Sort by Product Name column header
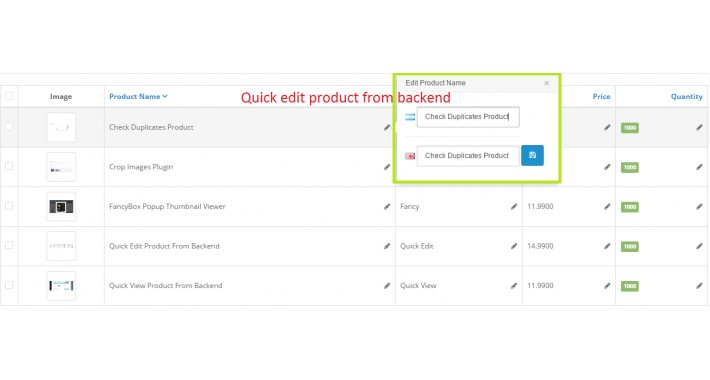 pos(138,96)
